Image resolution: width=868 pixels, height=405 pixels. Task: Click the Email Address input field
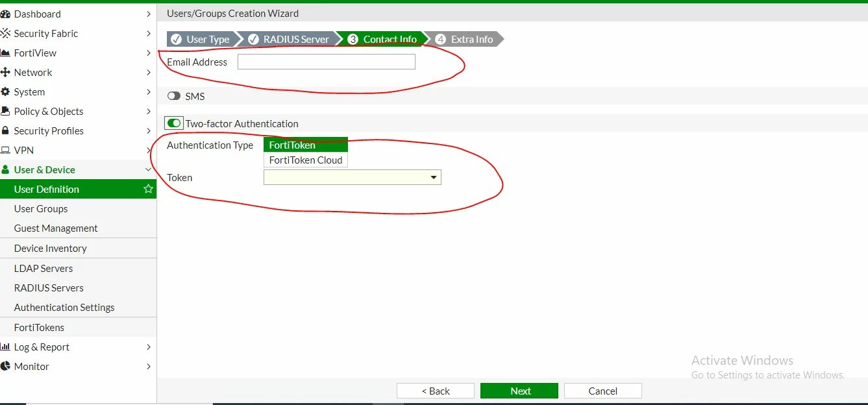click(327, 62)
